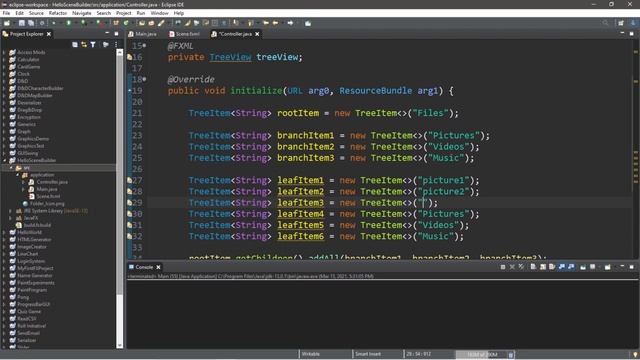The height and width of the screenshot is (360, 640).
Task: Minimize the Console panel
Action: (x=622, y=266)
